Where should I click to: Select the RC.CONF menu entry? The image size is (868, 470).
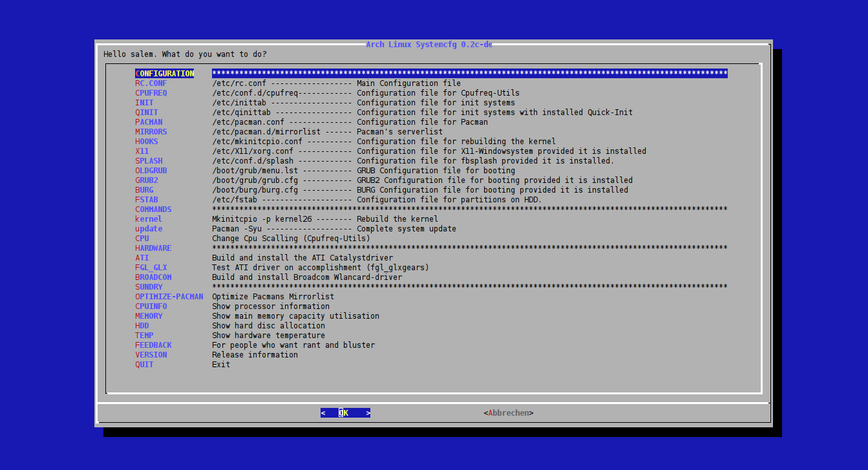click(x=151, y=83)
